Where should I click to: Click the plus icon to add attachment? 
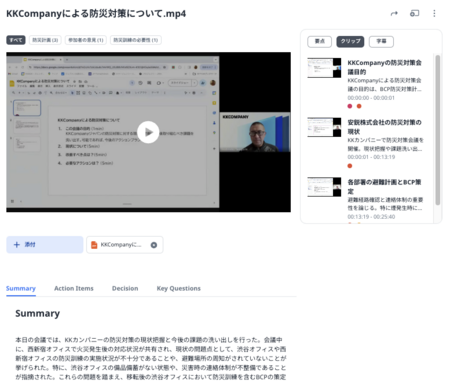17,245
